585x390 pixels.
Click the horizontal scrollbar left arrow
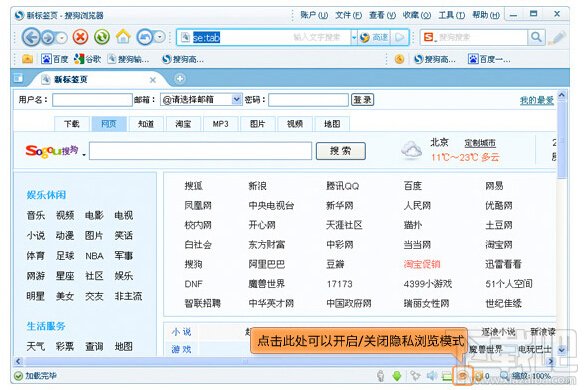point(18,361)
